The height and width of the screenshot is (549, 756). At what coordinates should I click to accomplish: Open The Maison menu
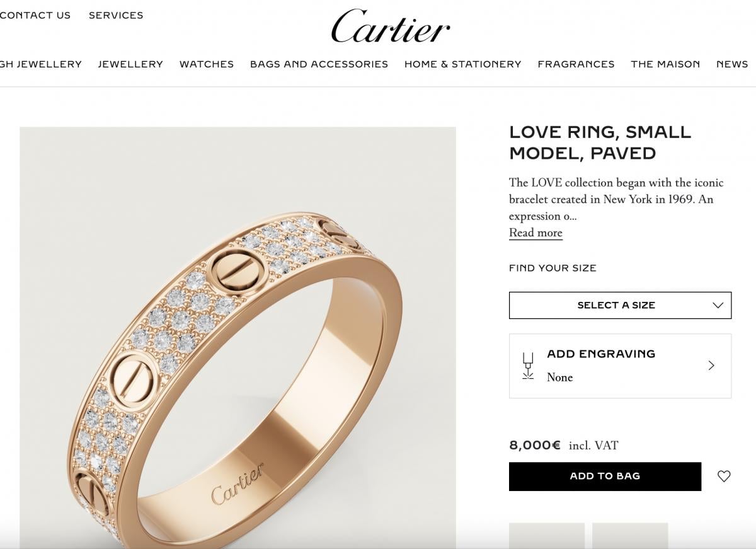665,64
